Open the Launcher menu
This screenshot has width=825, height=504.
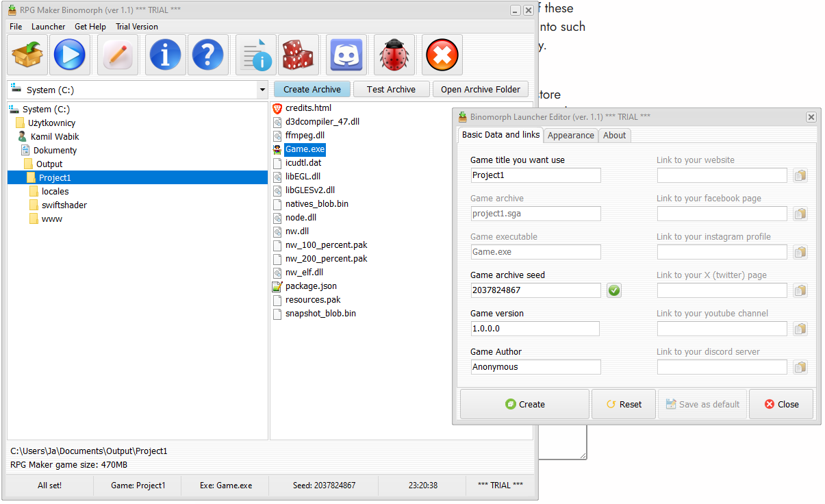[49, 27]
